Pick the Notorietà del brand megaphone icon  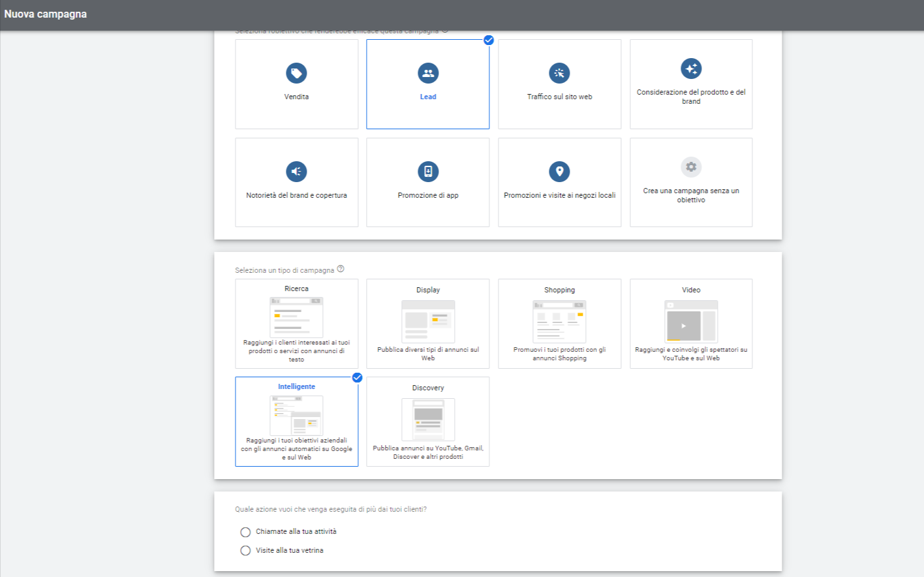click(296, 172)
